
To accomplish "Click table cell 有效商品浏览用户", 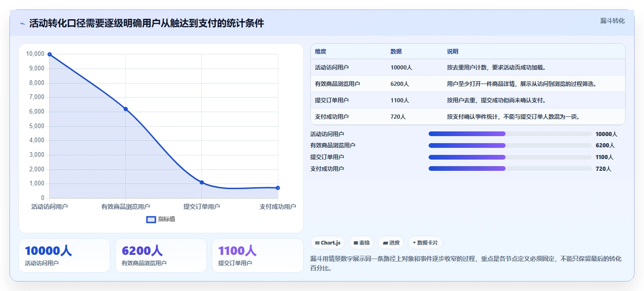I will click(337, 84).
